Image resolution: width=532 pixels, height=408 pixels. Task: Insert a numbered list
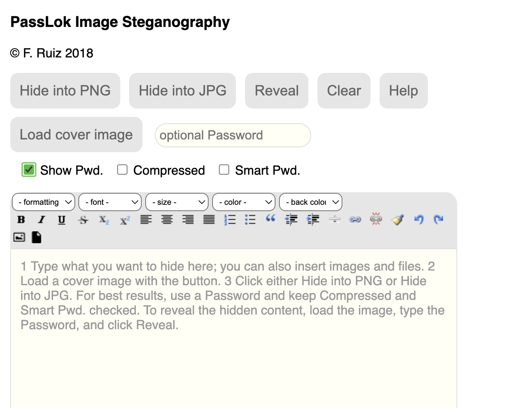click(230, 219)
